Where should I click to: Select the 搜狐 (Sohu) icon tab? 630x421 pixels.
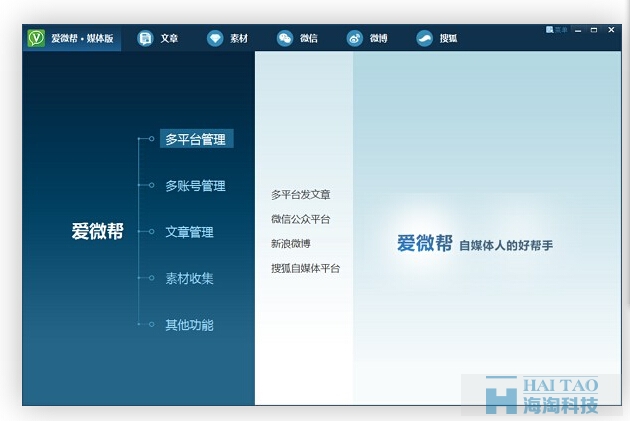pos(425,39)
